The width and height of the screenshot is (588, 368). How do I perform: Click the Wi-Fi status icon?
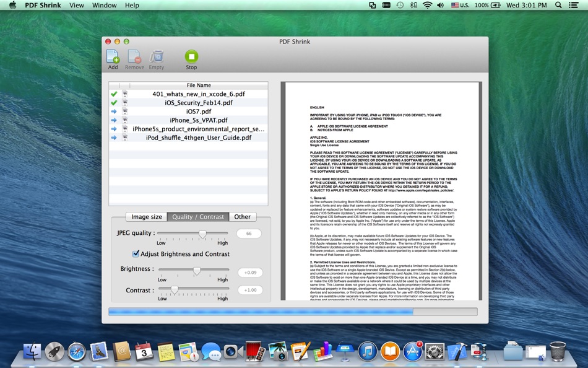click(426, 5)
